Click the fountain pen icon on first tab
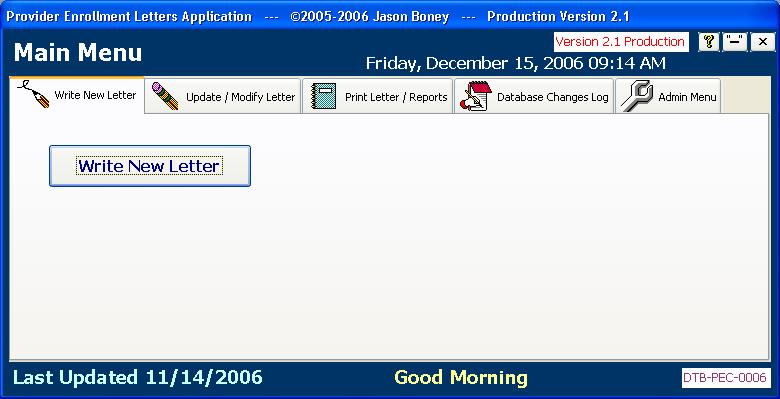The image size is (780, 399). [x=33, y=94]
